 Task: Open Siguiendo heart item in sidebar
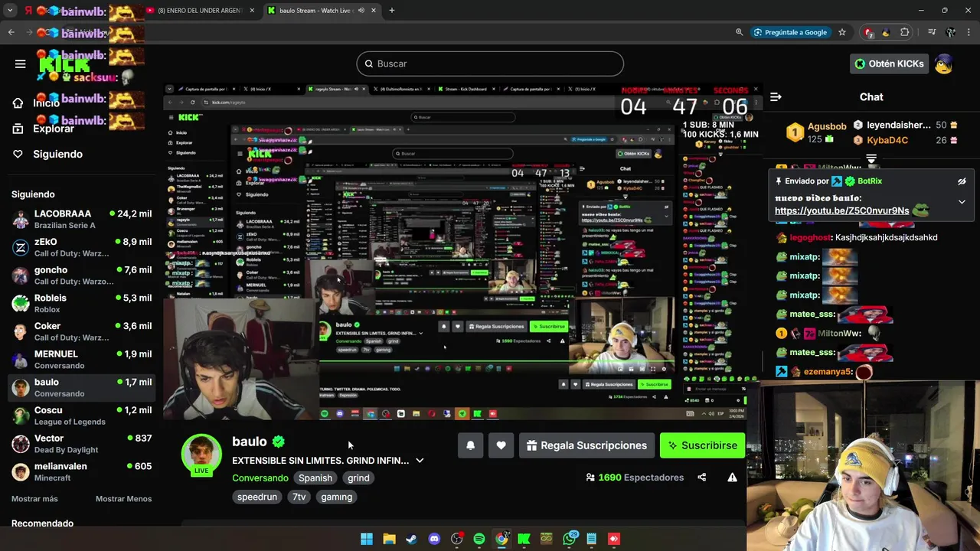coord(47,154)
